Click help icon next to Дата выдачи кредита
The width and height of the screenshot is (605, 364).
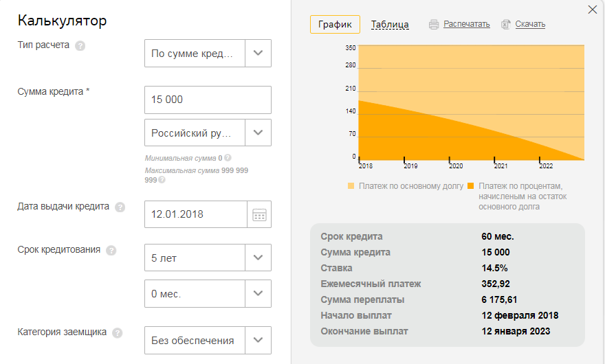point(120,207)
